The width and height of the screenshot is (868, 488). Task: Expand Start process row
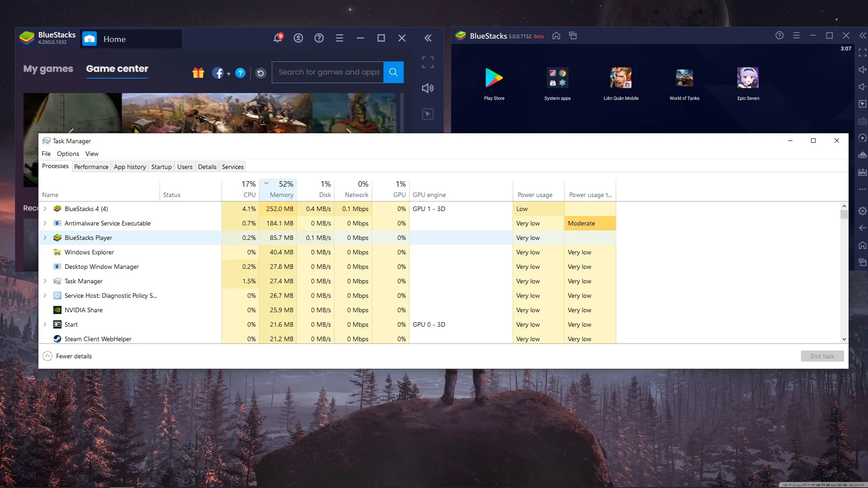coord(45,324)
